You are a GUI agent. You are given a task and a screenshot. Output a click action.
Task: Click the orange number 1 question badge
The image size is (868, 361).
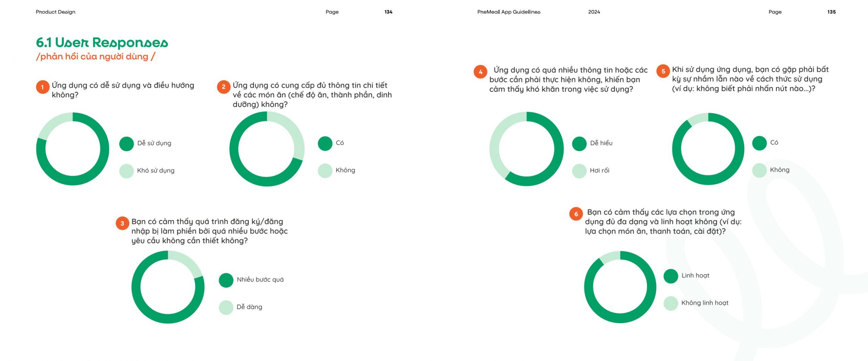pyautogui.click(x=42, y=87)
